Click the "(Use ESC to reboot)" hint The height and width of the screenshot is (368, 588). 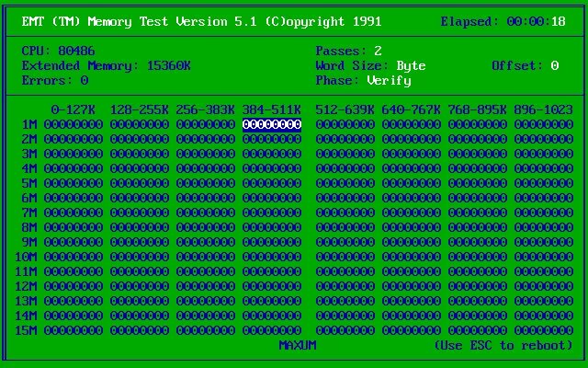[503, 345]
